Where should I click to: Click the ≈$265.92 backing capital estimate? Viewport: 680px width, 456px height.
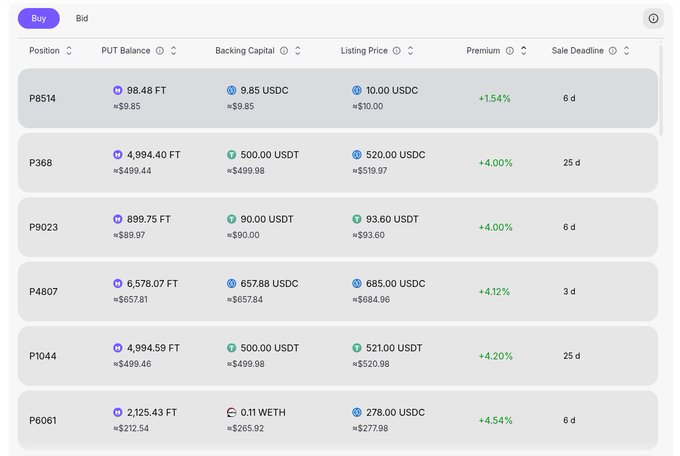(x=245, y=428)
